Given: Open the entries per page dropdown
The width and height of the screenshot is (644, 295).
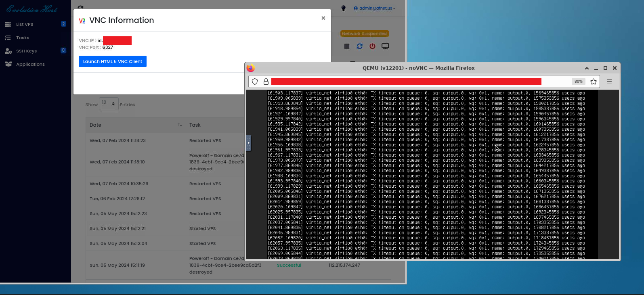Looking at the screenshot, I should coord(109,104).
